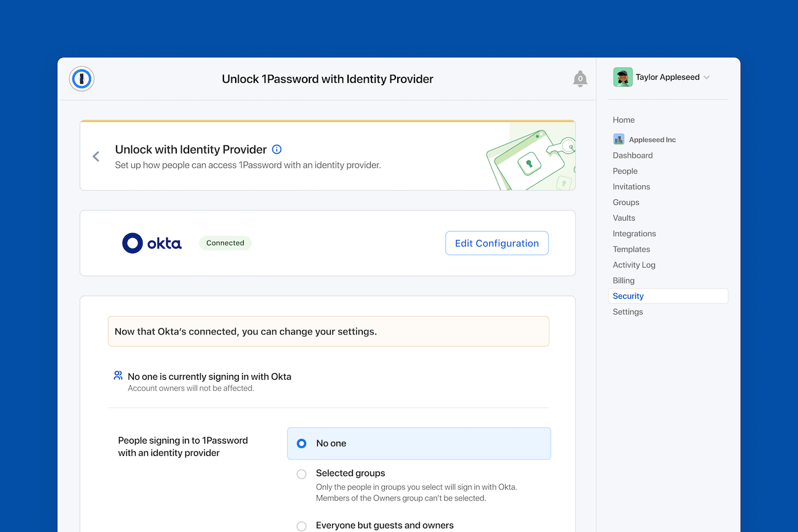This screenshot has height=532, width=798.
Task: Pick Everyone but guests and owners
Action: (x=301, y=526)
